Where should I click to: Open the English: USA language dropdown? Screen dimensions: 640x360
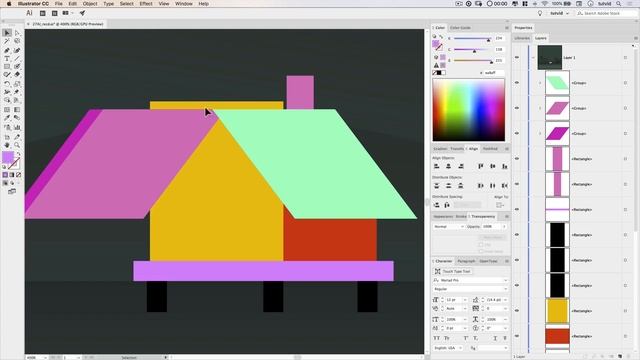click(x=448, y=348)
